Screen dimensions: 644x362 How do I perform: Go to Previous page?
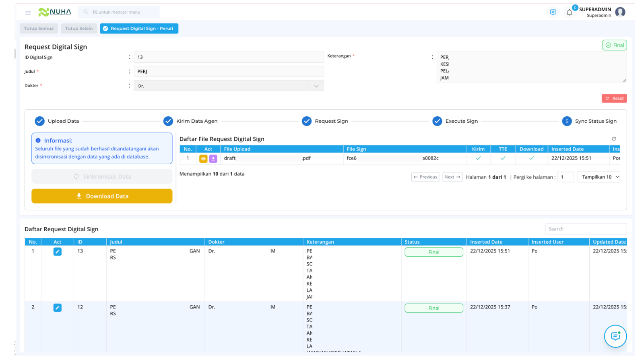[x=425, y=177]
